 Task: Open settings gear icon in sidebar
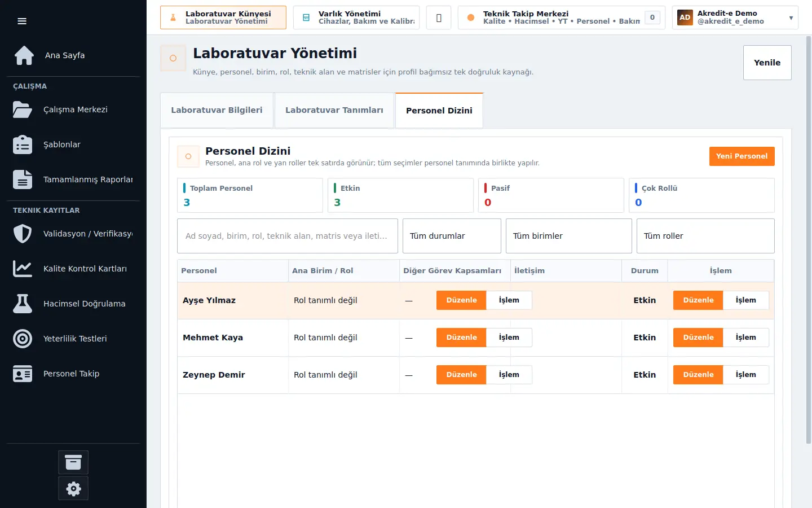click(x=73, y=488)
